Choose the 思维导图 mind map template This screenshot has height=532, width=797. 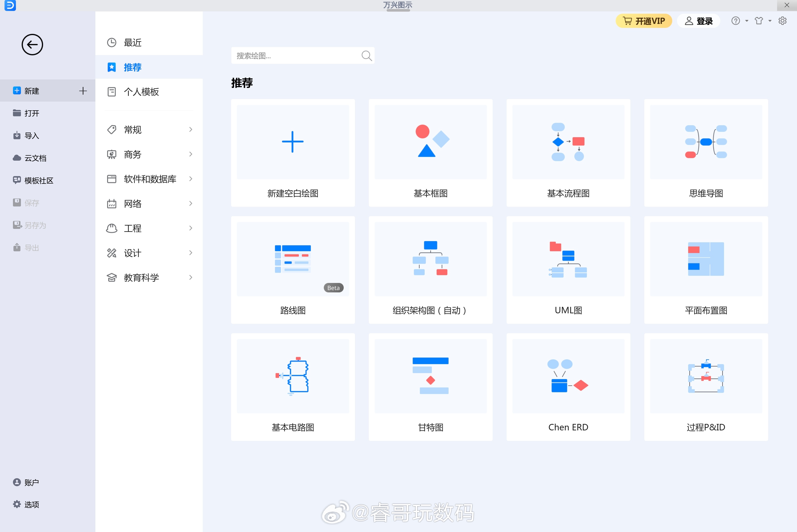click(706, 153)
